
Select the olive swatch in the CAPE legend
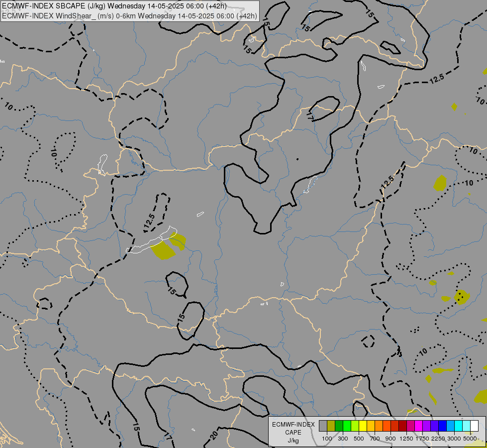point(331,426)
